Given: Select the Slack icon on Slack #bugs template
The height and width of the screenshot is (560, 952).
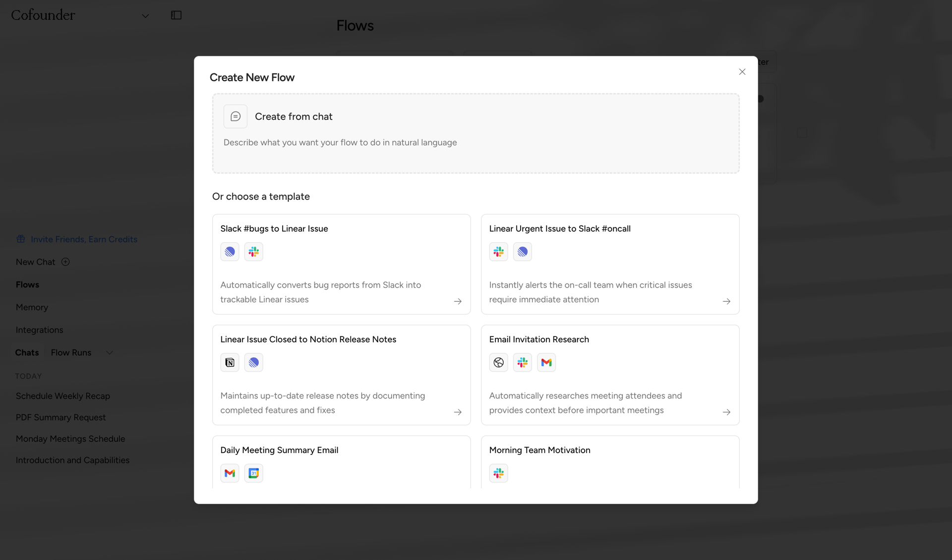Looking at the screenshot, I should tap(253, 251).
